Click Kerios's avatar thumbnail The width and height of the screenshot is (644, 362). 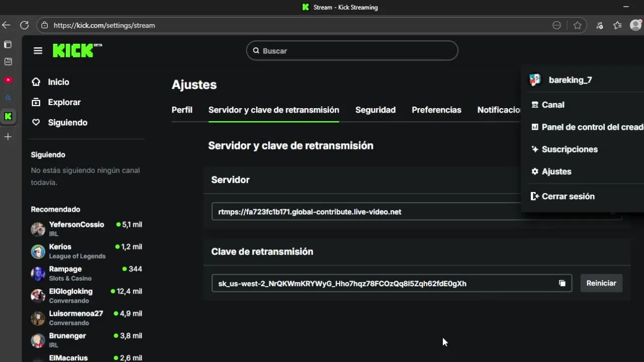coord(38,251)
